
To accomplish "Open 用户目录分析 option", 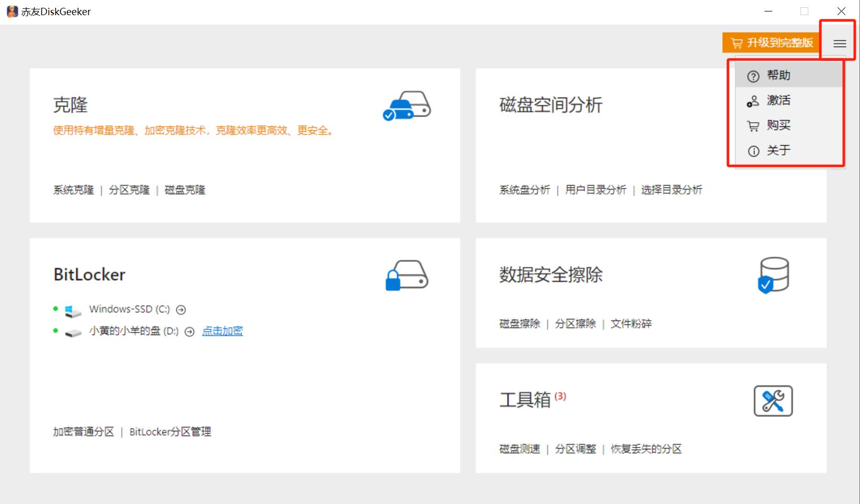I will (x=596, y=190).
